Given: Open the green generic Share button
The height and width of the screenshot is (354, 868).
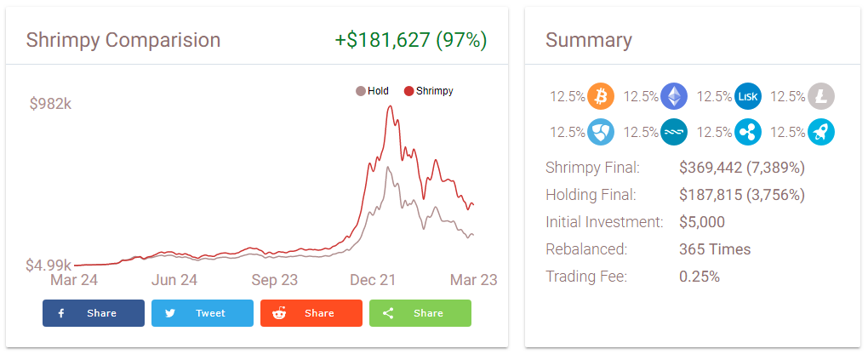Looking at the screenshot, I should 420,313.
